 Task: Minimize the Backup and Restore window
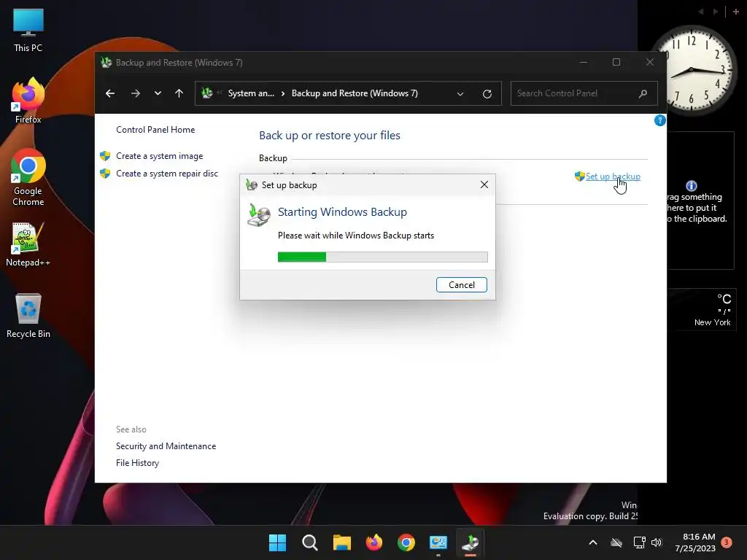click(x=583, y=63)
